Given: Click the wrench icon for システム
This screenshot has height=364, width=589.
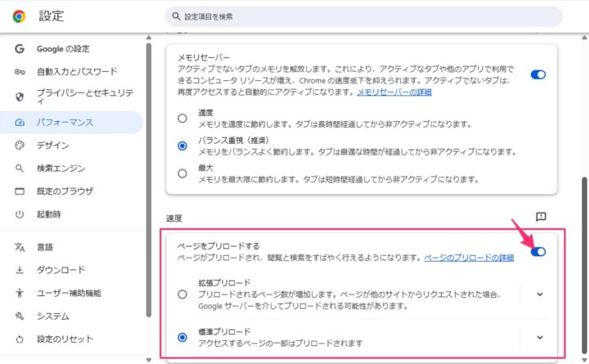Looking at the screenshot, I should (x=20, y=316).
